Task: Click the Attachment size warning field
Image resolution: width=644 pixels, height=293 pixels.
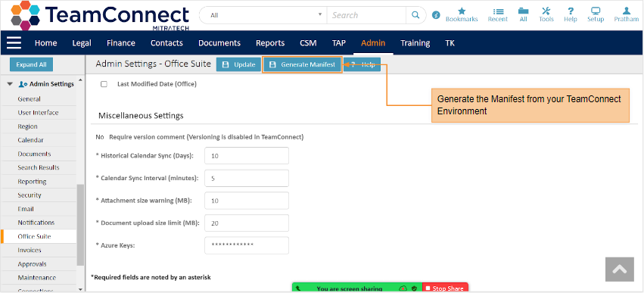Action: (x=247, y=201)
